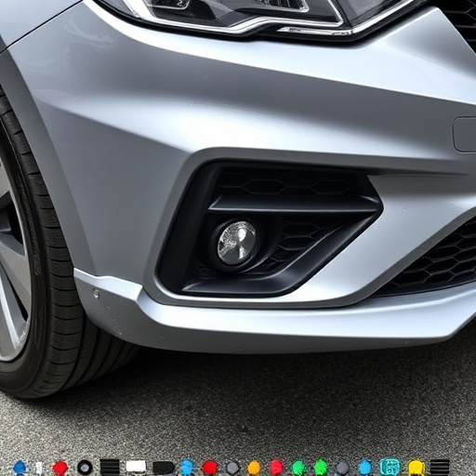
Task: Click the pinkish-red icon next to orange icon
Action: click(x=276, y=468)
